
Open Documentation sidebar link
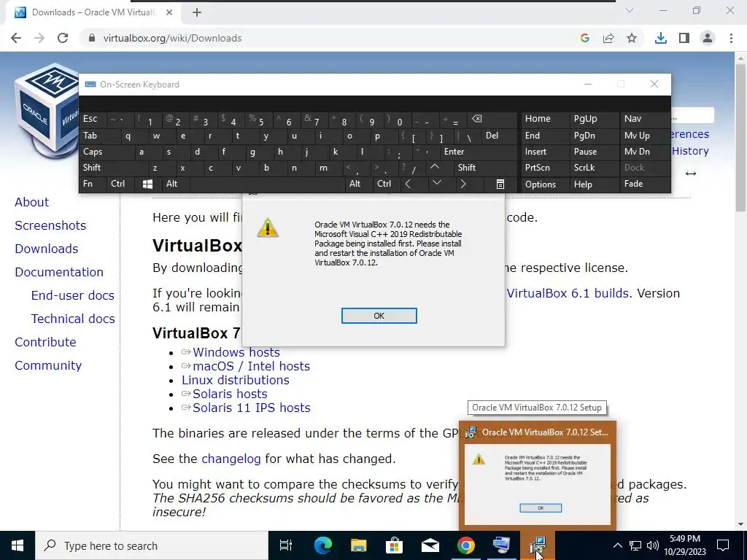(59, 272)
